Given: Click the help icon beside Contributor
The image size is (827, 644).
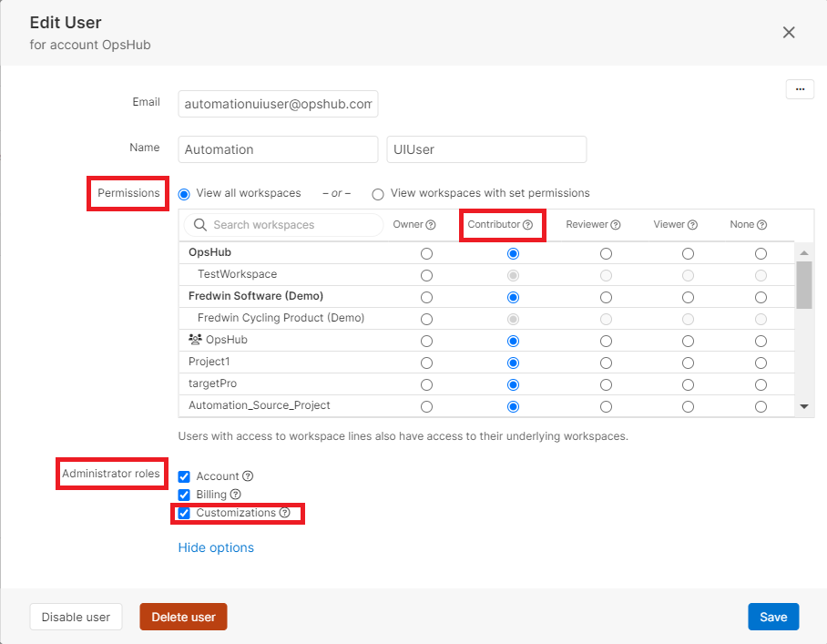Looking at the screenshot, I should 527,225.
